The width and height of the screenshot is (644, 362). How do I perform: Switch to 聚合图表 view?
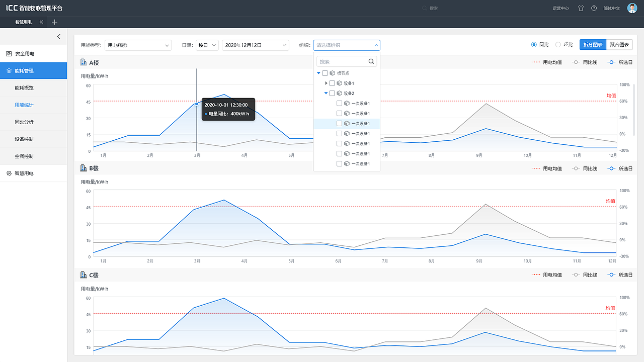(x=619, y=45)
